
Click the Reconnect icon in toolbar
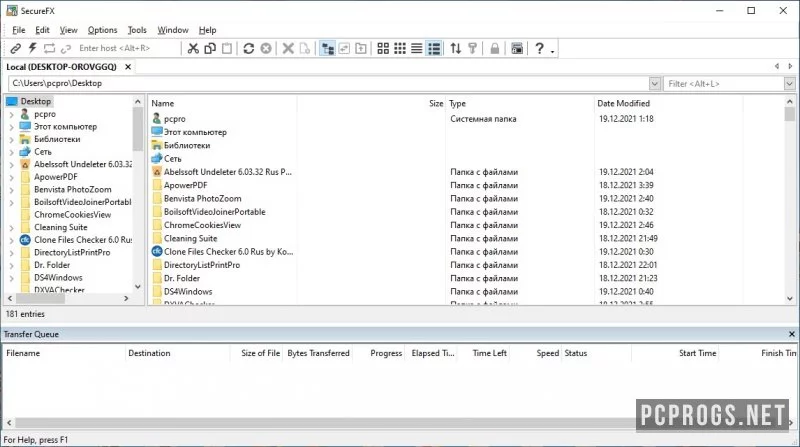tap(49, 48)
